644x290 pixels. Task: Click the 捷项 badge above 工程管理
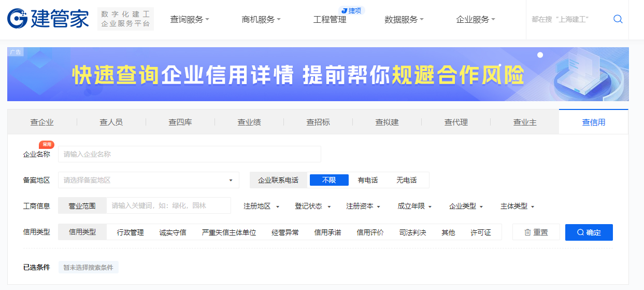tap(351, 10)
